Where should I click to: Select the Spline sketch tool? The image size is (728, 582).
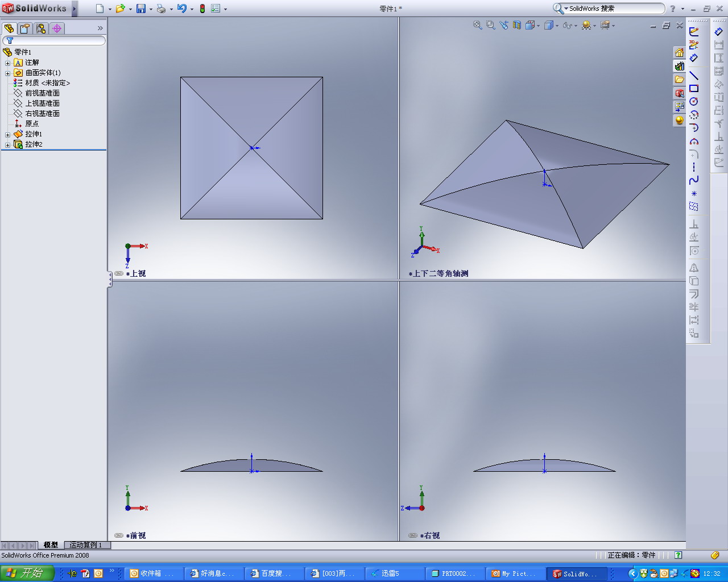point(694,180)
